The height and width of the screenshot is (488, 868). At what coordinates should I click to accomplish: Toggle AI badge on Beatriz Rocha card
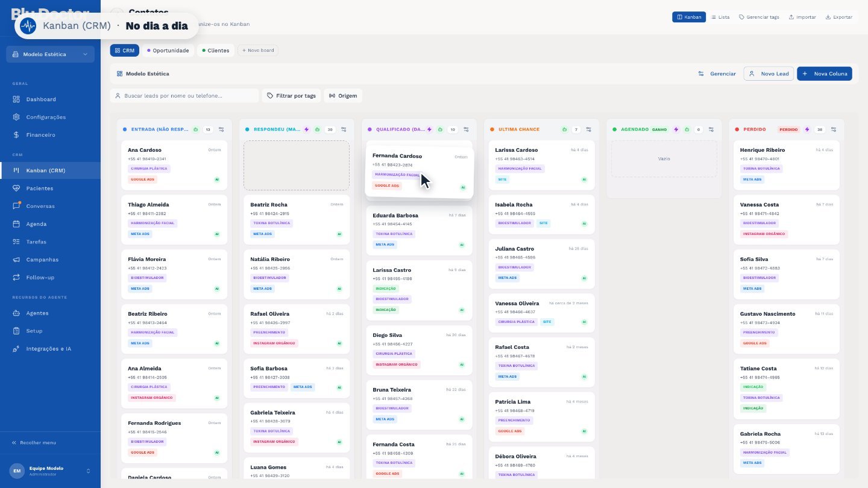click(339, 234)
